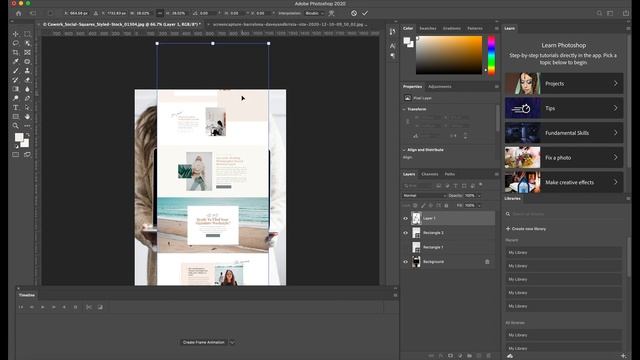640x360 pixels.
Task: Open Fix a photo tutorials
Action: [564, 158]
